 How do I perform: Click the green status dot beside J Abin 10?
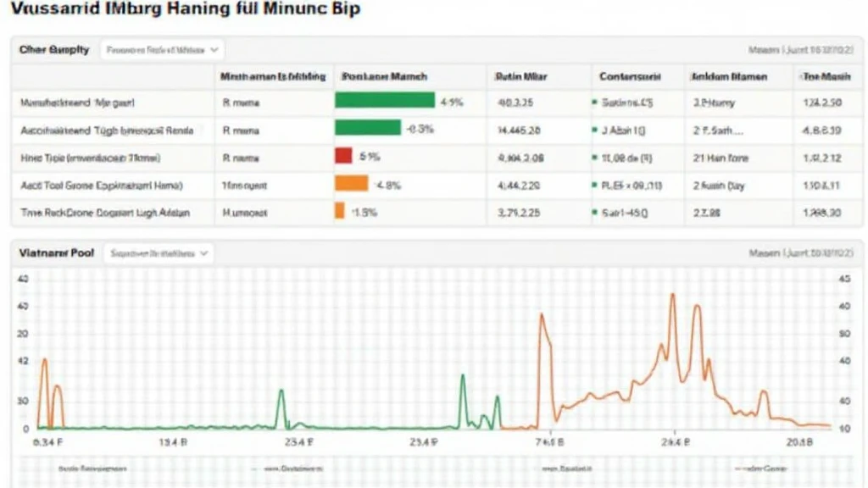(594, 130)
